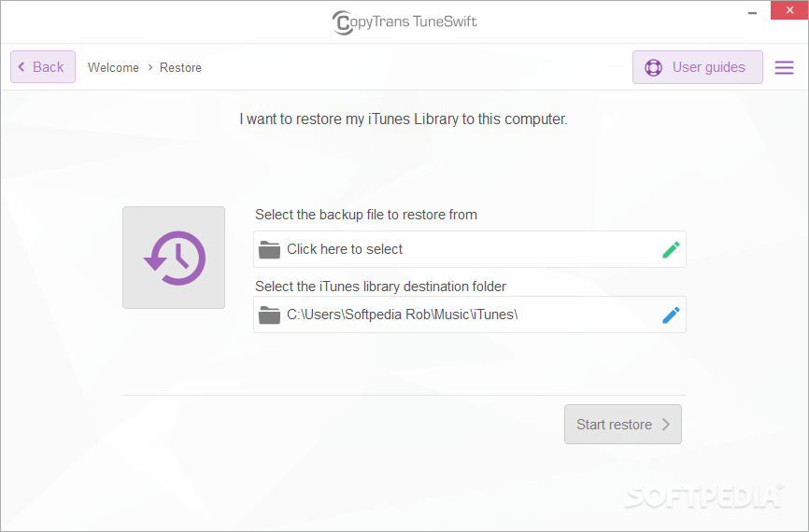The height and width of the screenshot is (532, 809).
Task: Click the heading 'I want to restore my iTunes Library'
Action: (x=404, y=119)
